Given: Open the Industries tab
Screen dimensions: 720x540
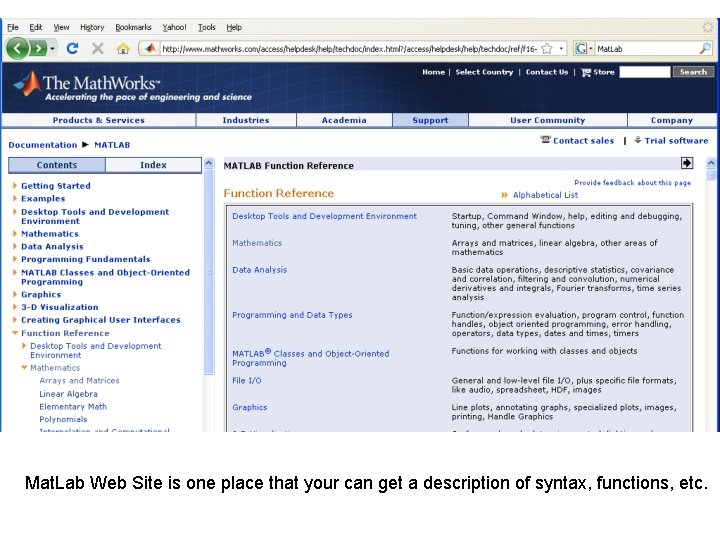Looking at the screenshot, I should pyautogui.click(x=246, y=120).
